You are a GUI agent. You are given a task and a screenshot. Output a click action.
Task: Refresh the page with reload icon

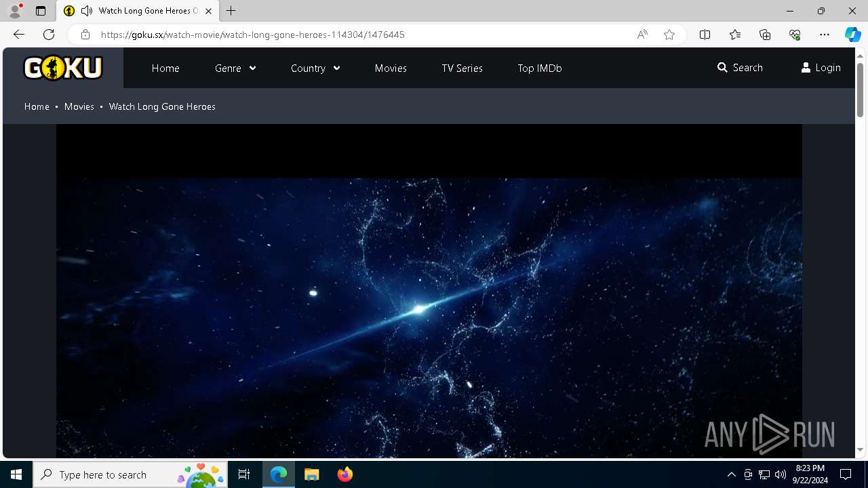point(49,35)
